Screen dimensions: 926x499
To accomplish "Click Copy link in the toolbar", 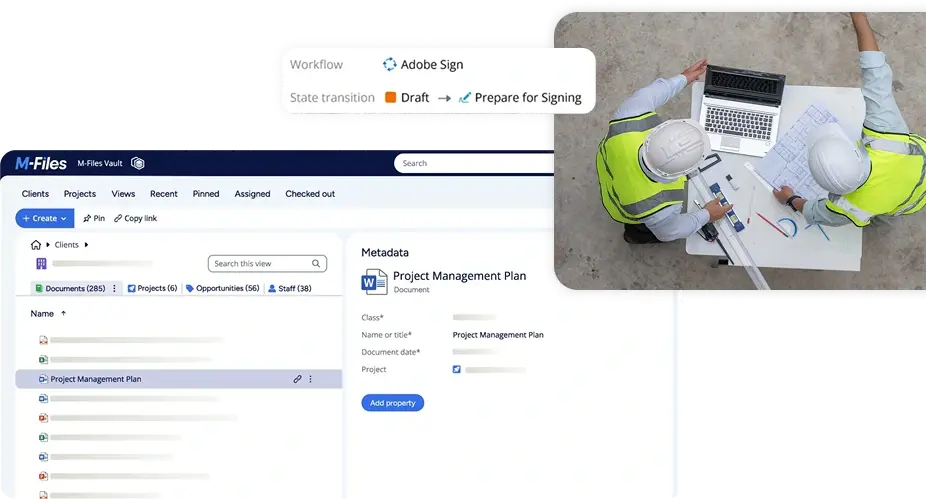I will (135, 218).
